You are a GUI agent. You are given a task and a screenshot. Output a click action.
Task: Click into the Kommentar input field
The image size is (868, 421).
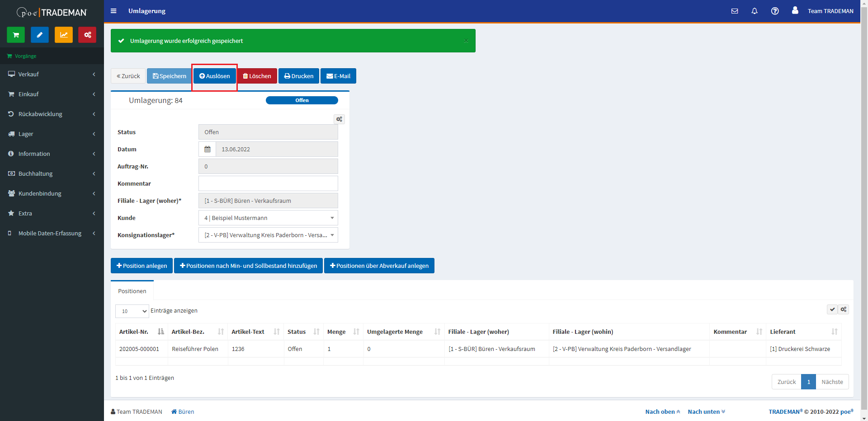[x=268, y=183]
